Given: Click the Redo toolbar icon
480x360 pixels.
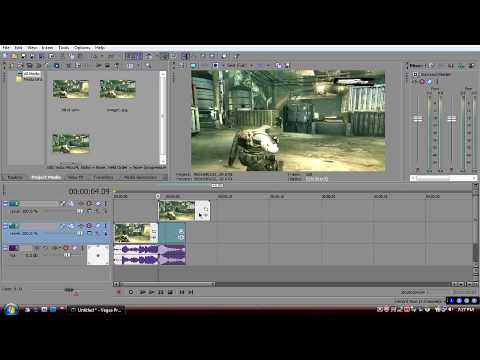Looking at the screenshot, I should click(111, 56).
